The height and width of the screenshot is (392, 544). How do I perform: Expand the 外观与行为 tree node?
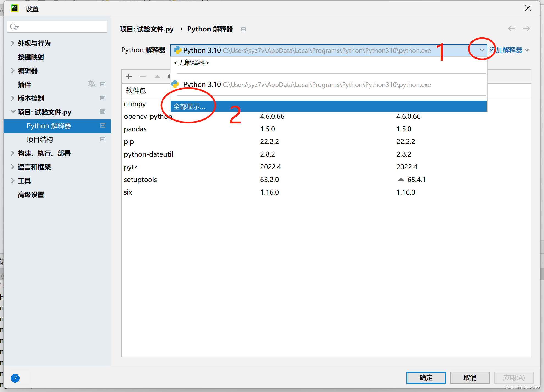point(13,43)
